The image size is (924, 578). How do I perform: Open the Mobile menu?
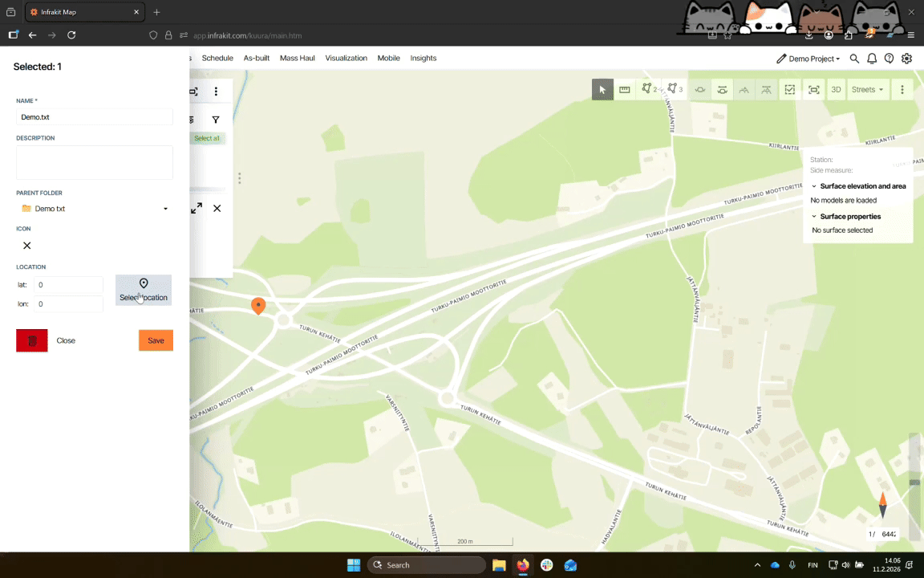pyautogui.click(x=388, y=58)
